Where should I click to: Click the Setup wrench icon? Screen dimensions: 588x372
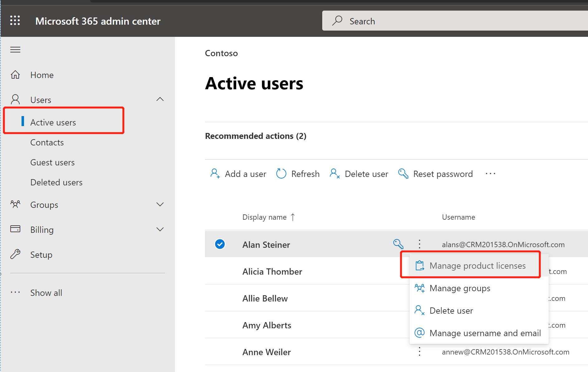point(15,254)
